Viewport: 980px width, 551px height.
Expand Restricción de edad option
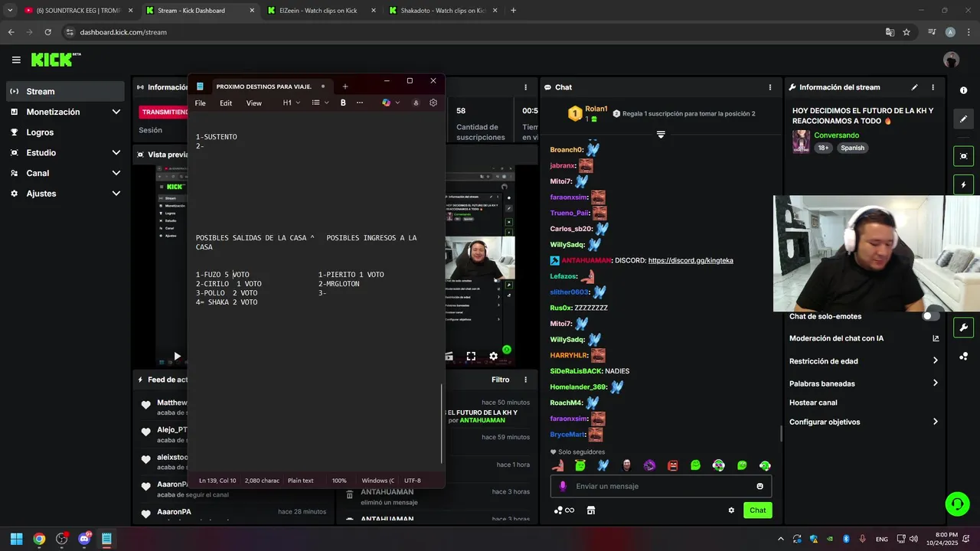click(864, 361)
